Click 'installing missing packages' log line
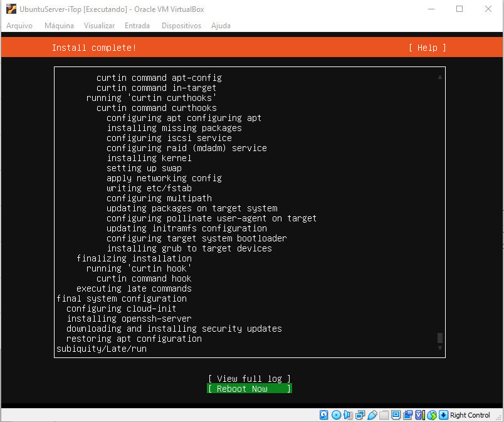 click(x=174, y=128)
